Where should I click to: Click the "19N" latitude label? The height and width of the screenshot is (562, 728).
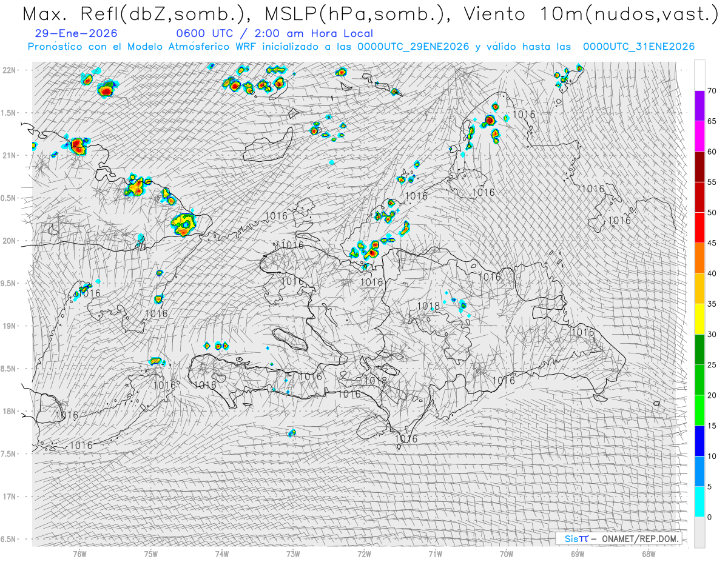(10, 326)
